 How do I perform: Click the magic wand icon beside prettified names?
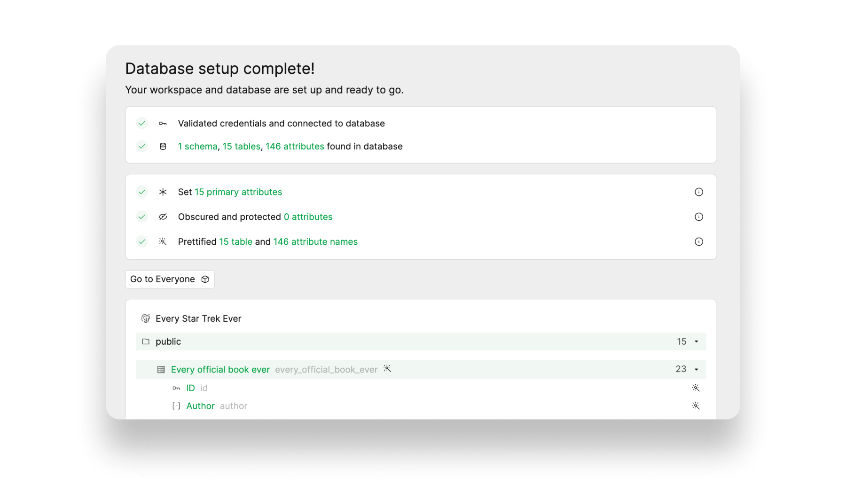point(163,242)
